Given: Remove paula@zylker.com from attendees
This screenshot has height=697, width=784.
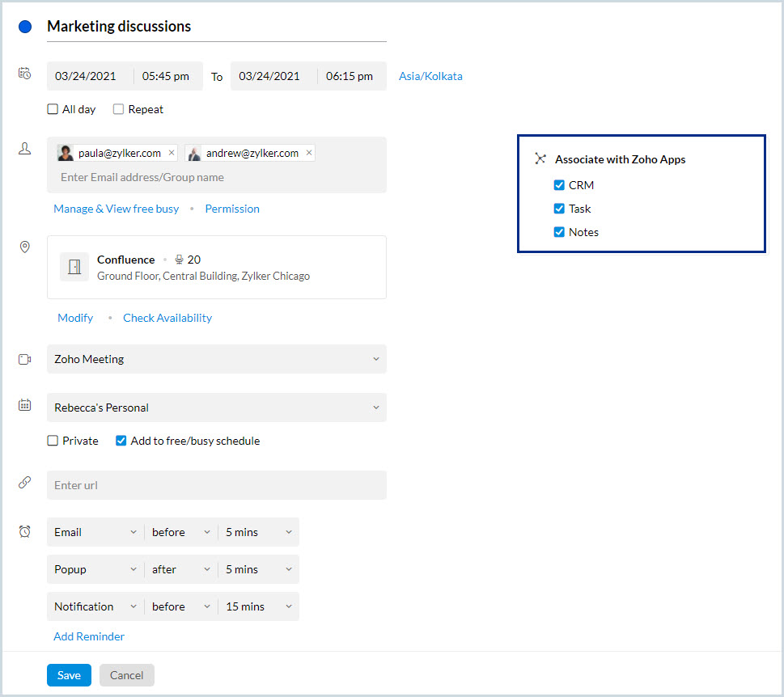Looking at the screenshot, I should coord(172,153).
